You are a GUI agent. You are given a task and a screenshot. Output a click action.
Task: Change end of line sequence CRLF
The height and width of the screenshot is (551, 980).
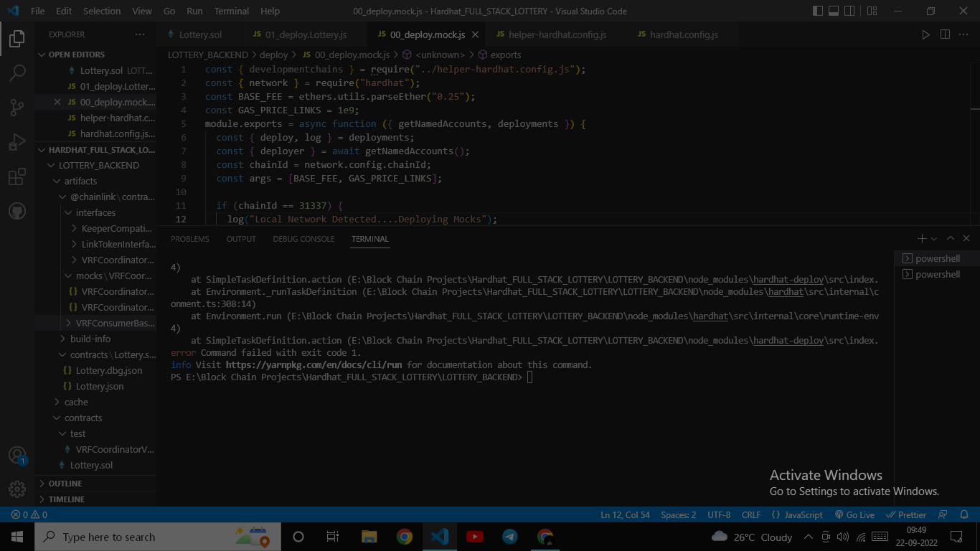pos(751,514)
